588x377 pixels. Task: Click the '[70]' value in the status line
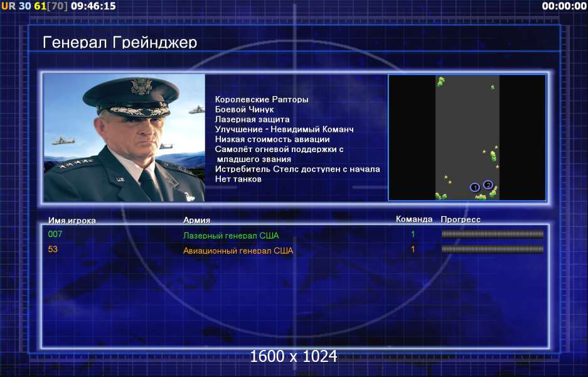[57, 6]
